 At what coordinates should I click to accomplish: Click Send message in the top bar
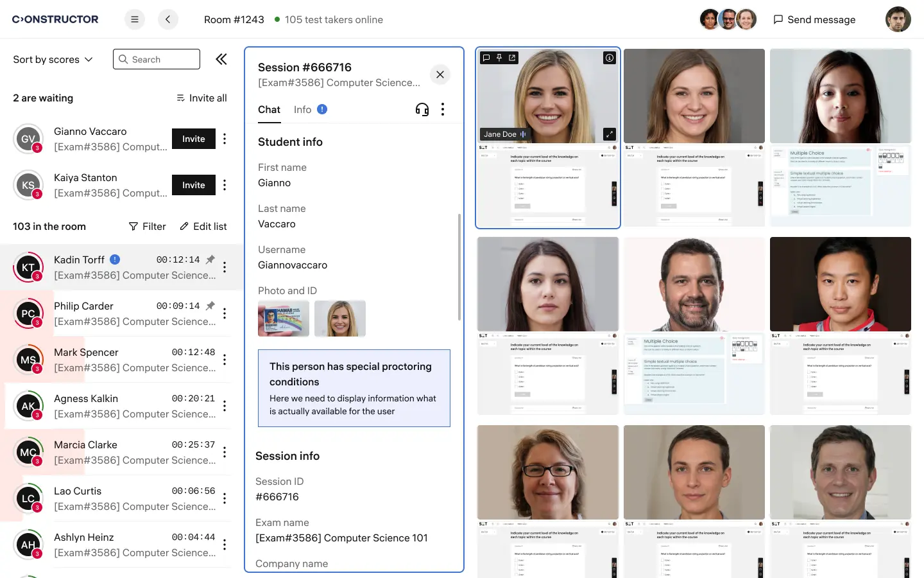(x=814, y=20)
